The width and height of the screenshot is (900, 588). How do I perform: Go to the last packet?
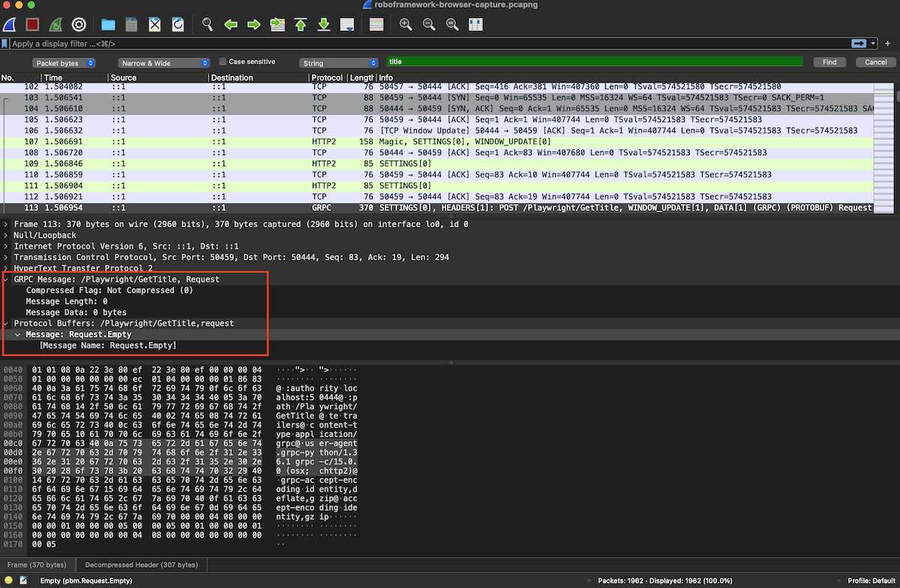click(x=323, y=24)
